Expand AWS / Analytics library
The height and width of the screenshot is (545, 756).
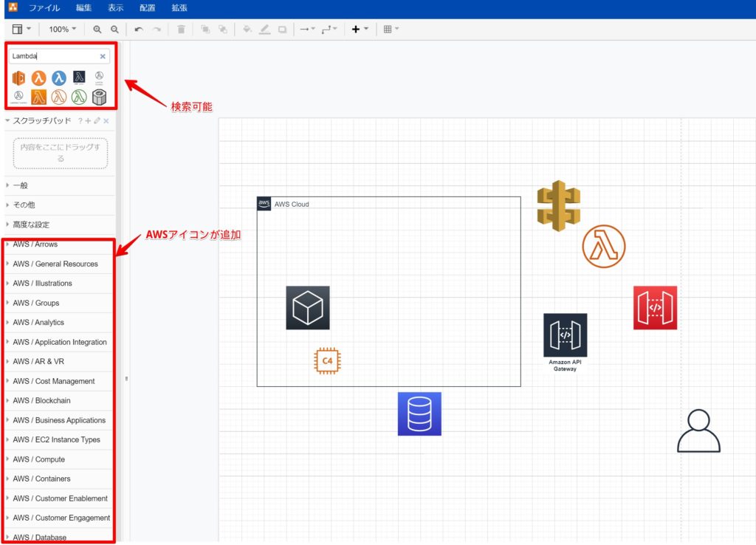[x=58, y=323]
